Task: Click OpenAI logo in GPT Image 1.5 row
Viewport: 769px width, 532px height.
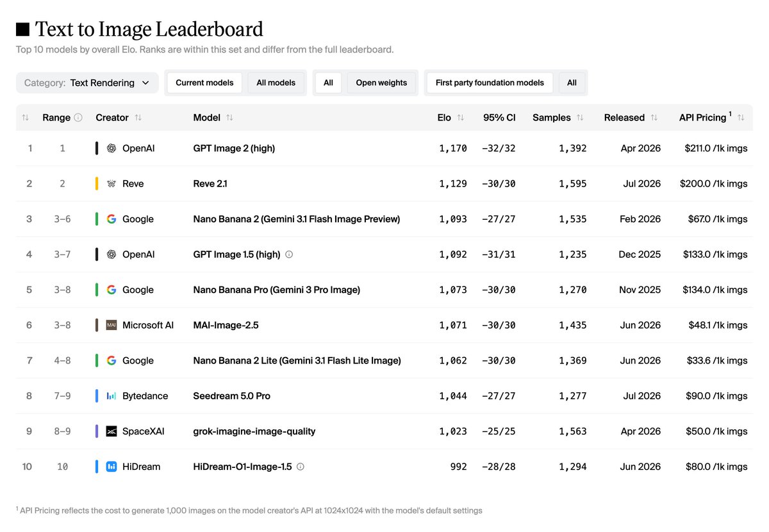Action: (112, 254)
